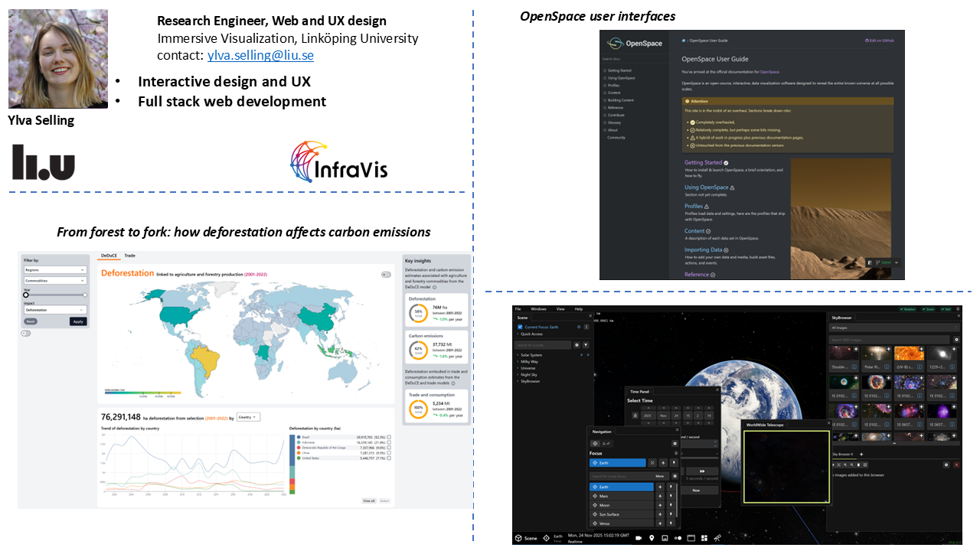The height and width of the screenshot is (551, 980).
Task: Toggle the Current Focus: Earth checkbox
Action: click(x=521, y=327)
